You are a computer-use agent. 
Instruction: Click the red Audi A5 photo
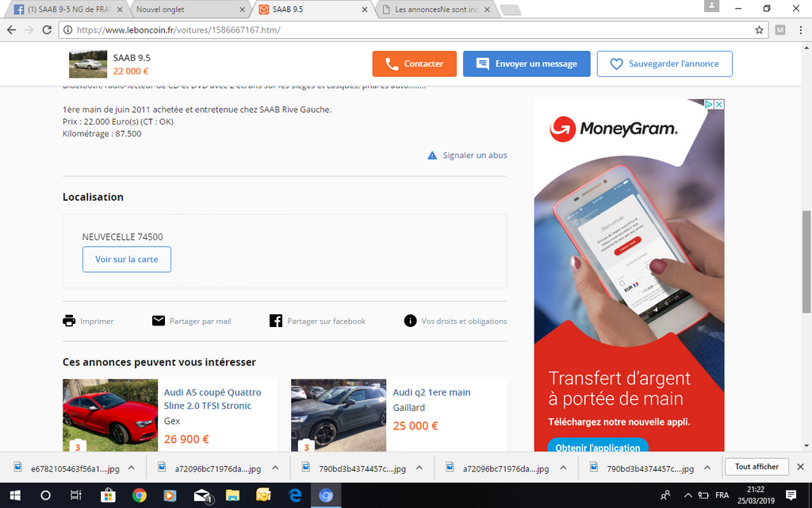pyautogui.click(x=110, y=415)
